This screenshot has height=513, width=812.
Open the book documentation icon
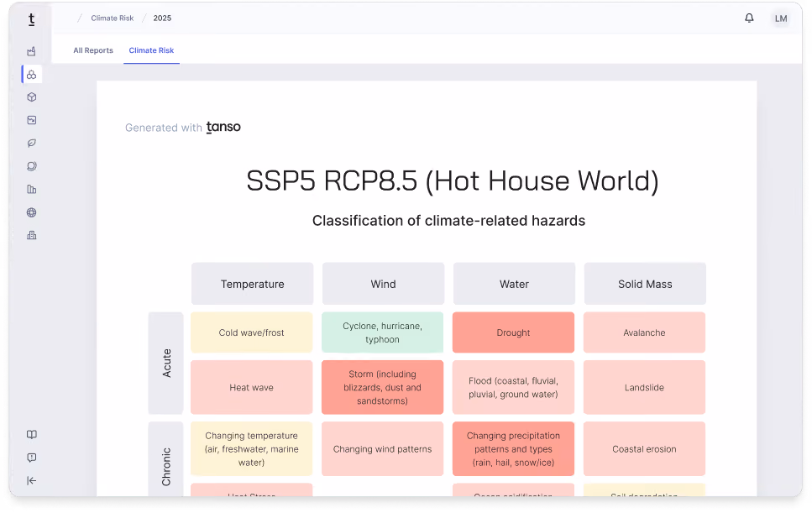[32, 434]
